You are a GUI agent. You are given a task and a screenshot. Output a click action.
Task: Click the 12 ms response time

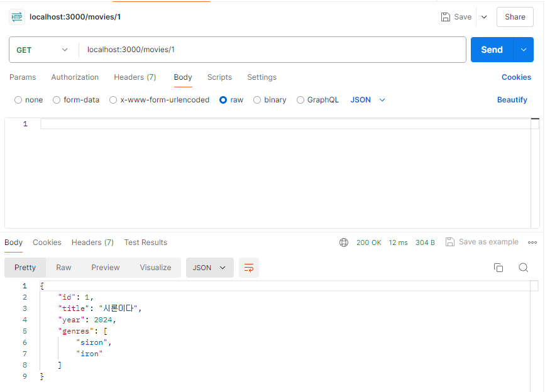pos(398,242)
